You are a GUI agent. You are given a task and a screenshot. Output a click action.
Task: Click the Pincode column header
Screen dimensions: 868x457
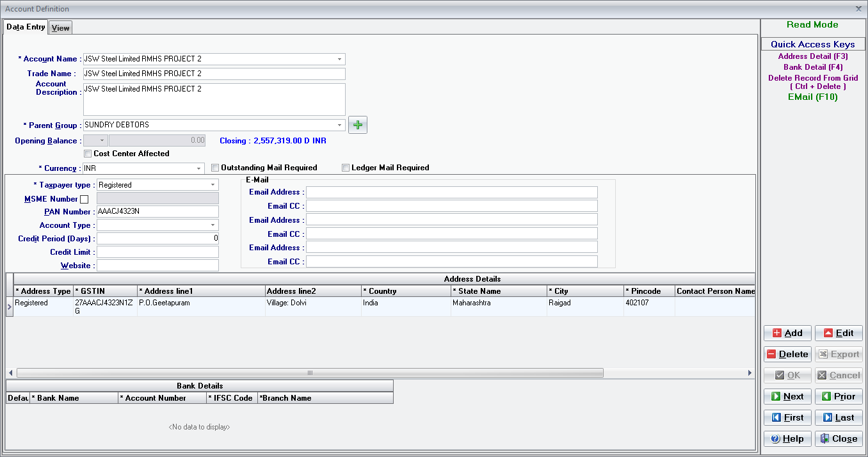tap(649, 291)
